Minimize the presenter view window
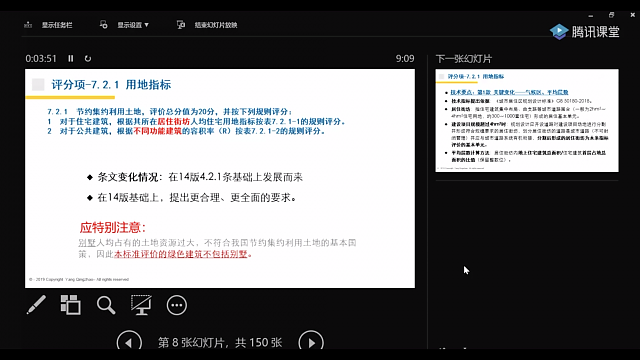 [591, 15]
